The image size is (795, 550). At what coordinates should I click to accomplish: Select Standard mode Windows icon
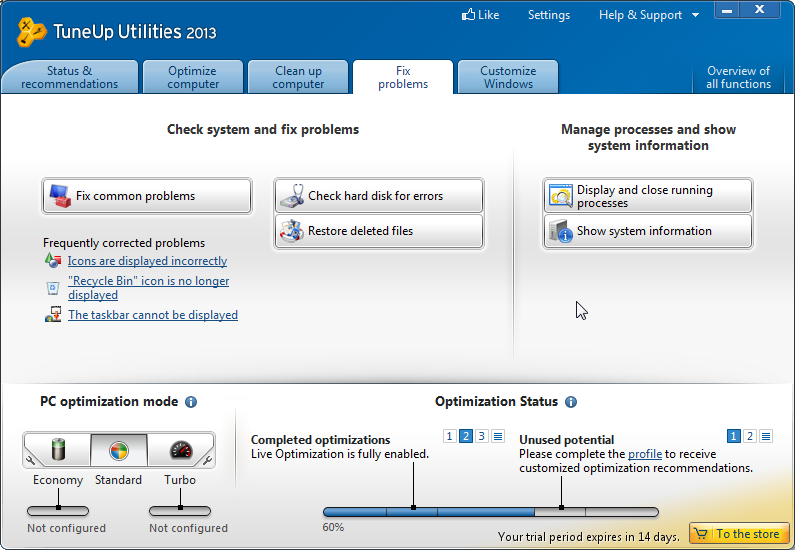point(119,450)
